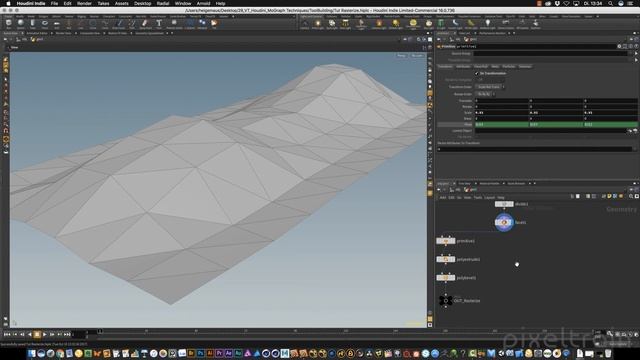
Task: Open the No cam viewport menu
Action: [417, 56]
